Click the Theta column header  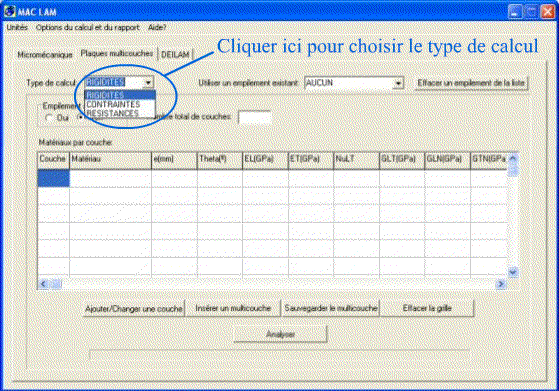220,160
